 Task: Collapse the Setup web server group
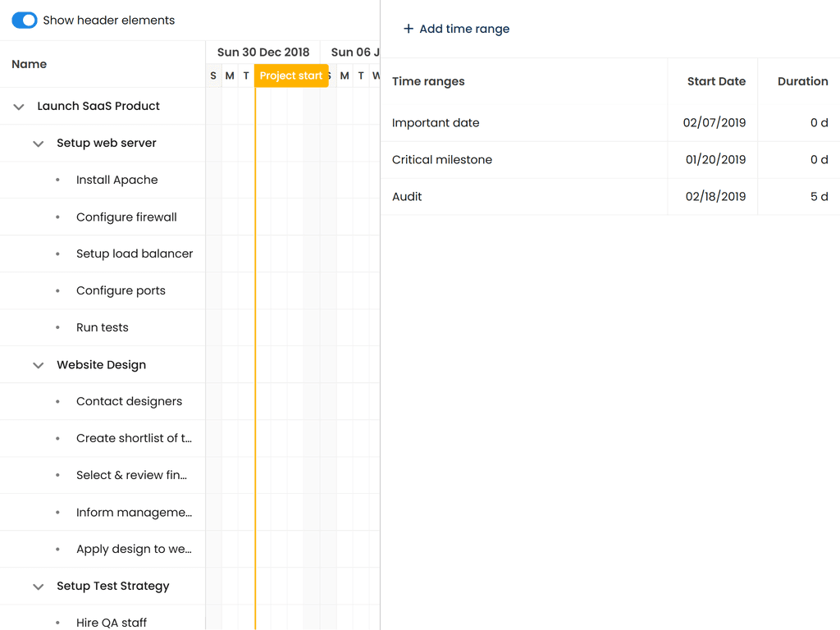[x=38, y=144]
